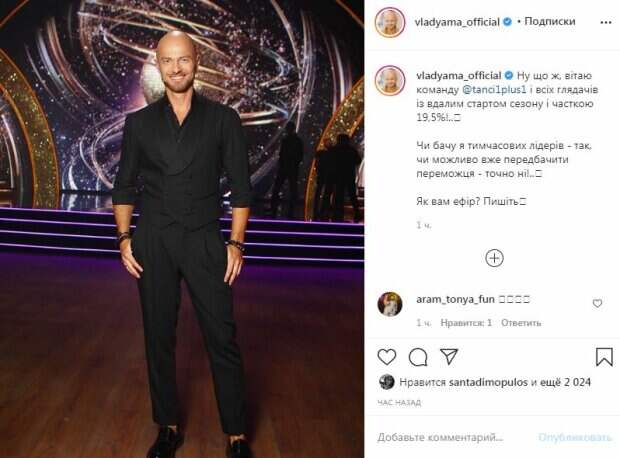Publish the comment with Опубликовать

[575, 437]
